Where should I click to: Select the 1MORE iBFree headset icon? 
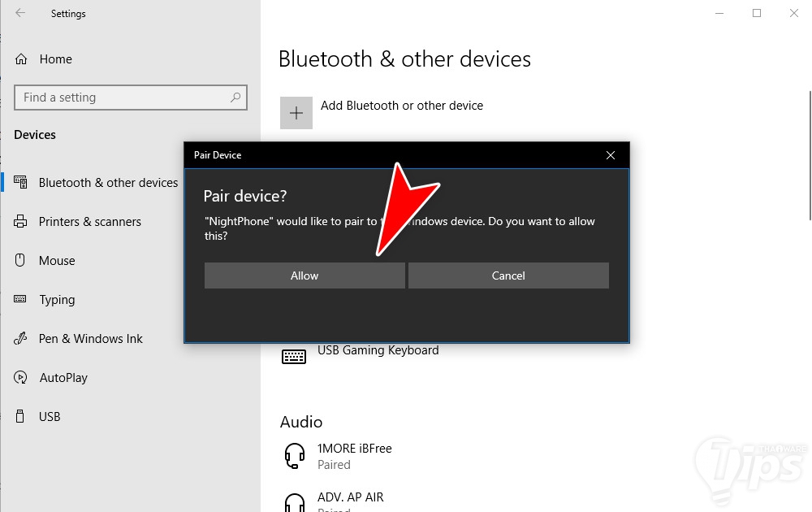295,456
